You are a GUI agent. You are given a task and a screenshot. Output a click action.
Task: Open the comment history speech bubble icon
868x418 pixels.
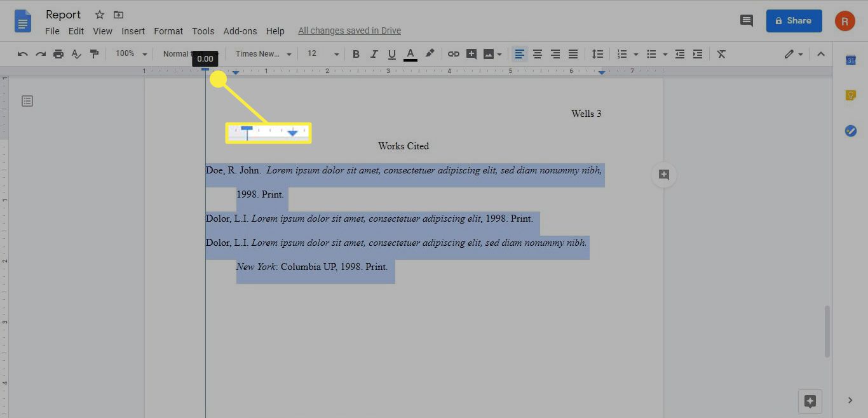tap(747, 20)
